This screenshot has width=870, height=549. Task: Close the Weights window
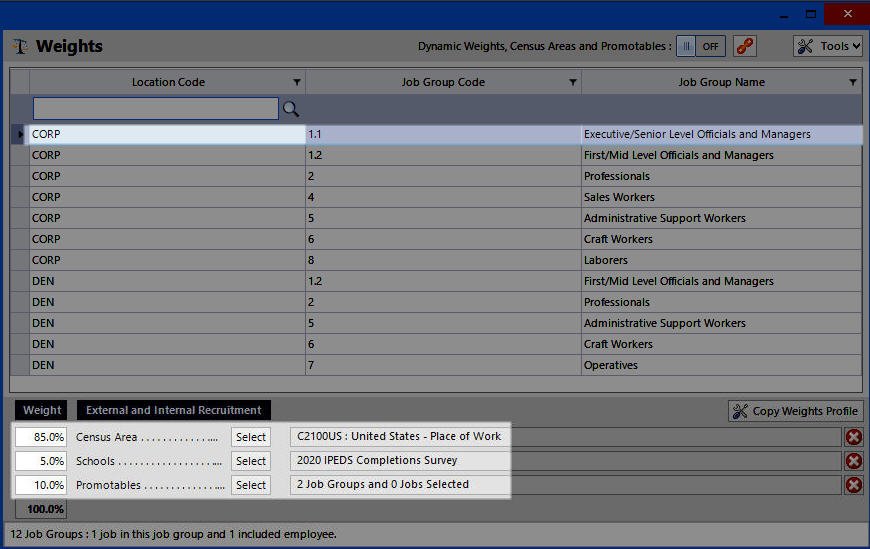point(847,14)
